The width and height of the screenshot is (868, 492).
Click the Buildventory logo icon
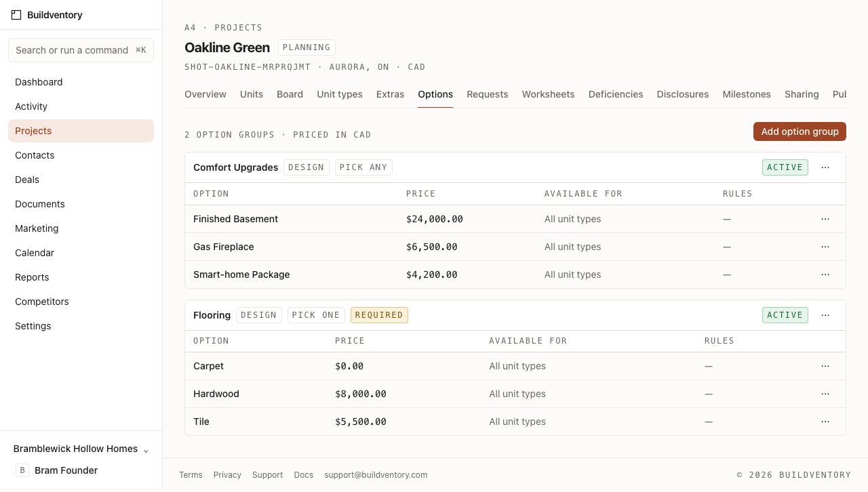coord(16,15)
